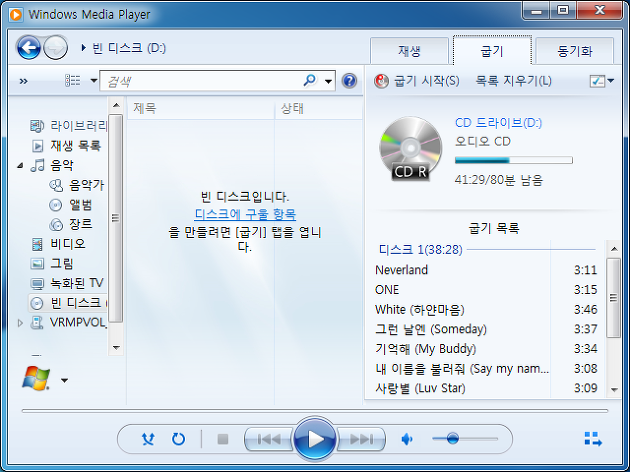The height and width of the screenshot is (472, 630).
Task: Open the media guide dropdown arrow
Action: [x=64, y=380]
